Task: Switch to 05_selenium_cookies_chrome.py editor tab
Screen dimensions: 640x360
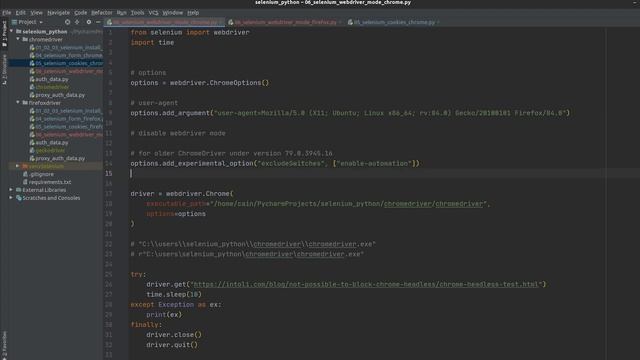Action: tap(394, 22)
